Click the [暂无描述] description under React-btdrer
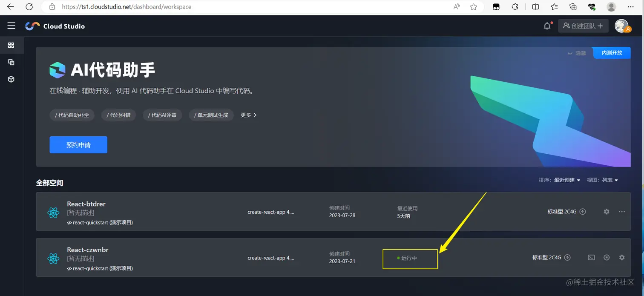Screen dimensions: 644x296 pos(80,213)
